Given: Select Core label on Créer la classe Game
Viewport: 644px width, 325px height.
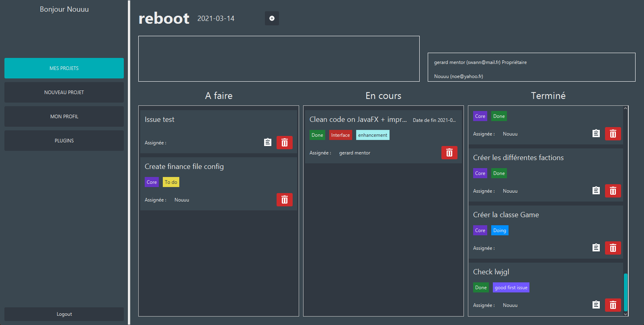Looking at the screenshot, I should point(480,230).
